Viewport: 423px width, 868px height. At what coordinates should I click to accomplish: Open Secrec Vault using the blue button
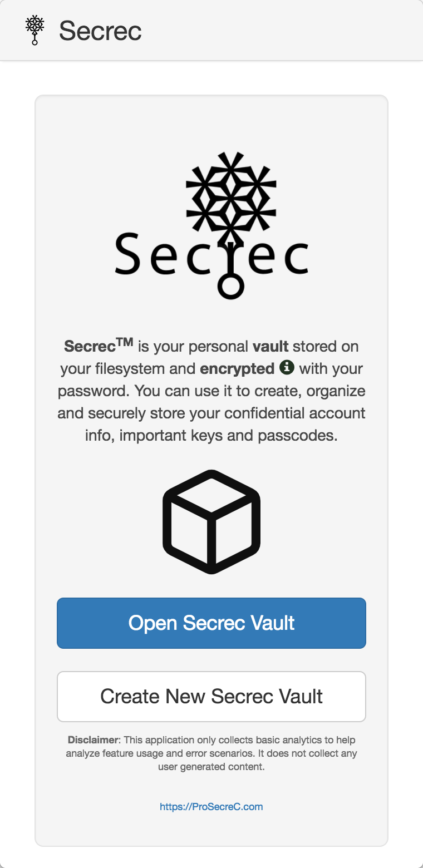tap(211, 623)
